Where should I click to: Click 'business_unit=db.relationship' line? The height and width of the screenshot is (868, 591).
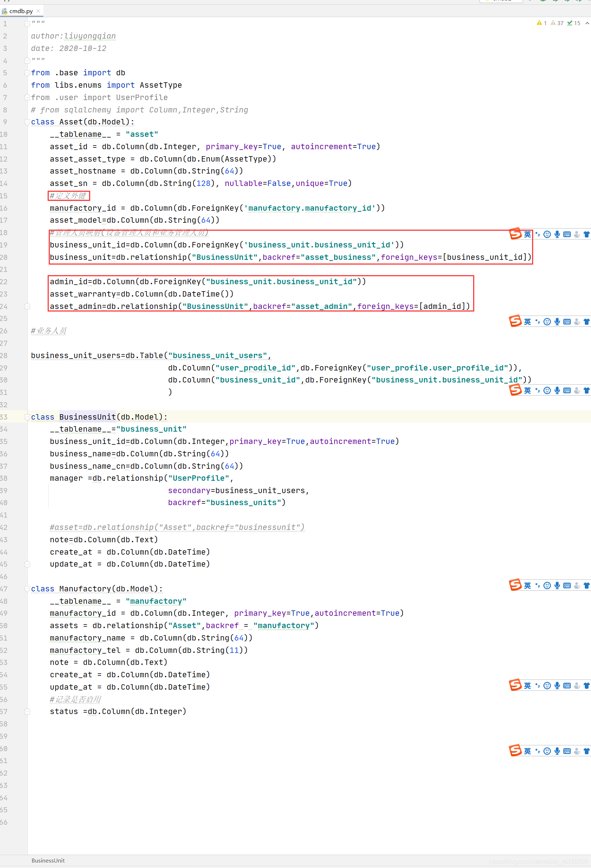[x=291, y=257]
